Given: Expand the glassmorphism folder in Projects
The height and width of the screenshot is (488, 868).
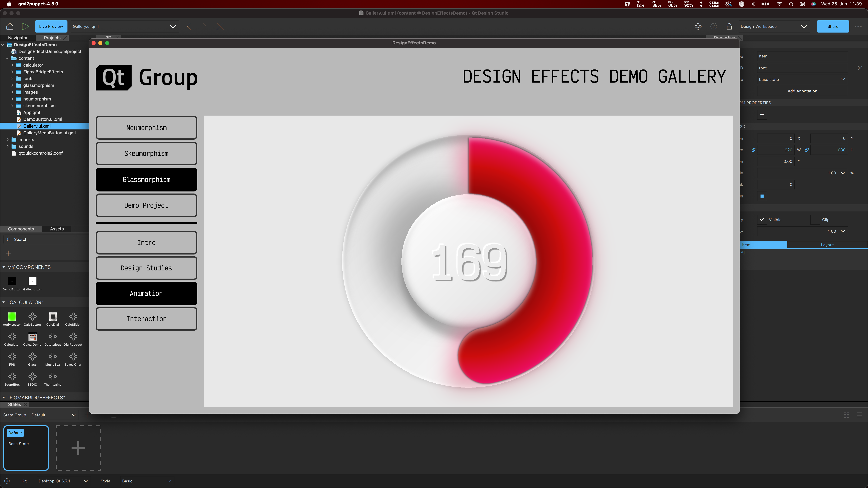Looking at the screenshot, I should 13,85.
